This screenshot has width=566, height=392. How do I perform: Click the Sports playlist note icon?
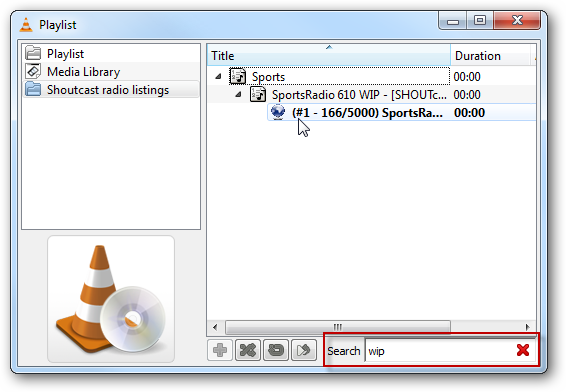click(x=238, y=76)
